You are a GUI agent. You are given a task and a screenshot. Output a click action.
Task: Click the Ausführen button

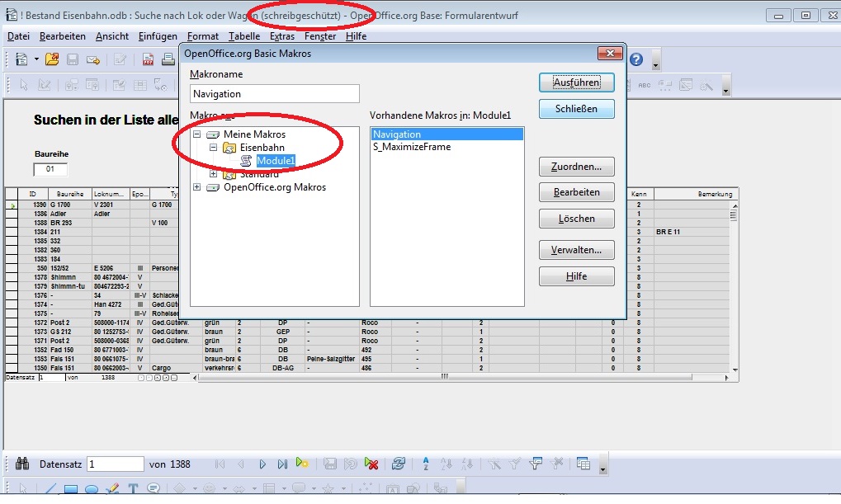pyautogui.click(x=577, y=82)
